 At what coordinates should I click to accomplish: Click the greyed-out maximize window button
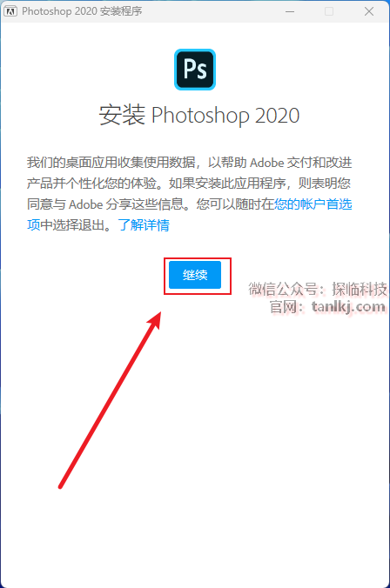click(329, 11)
